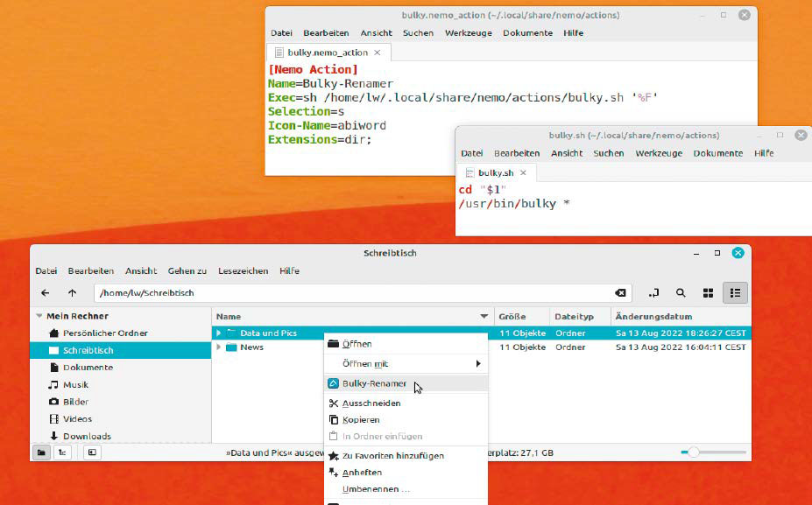Choose Öffnen in the context menu
The width and height of the screenshot is (812, 505).
[x=406, y=344]
